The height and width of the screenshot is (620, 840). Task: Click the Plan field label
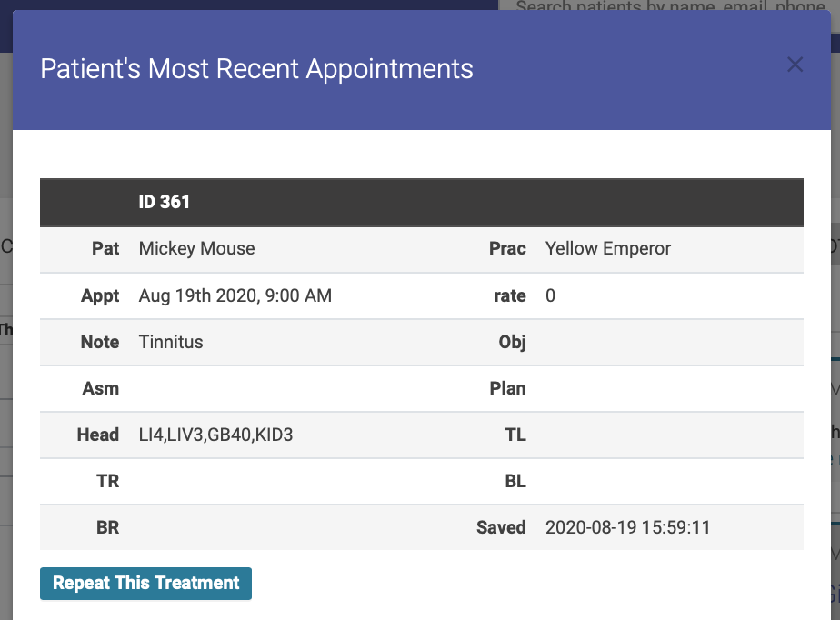[x=508, y=388]
